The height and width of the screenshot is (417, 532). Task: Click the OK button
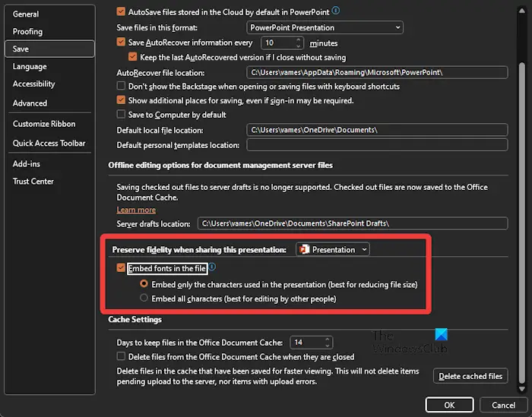point(450,405)
